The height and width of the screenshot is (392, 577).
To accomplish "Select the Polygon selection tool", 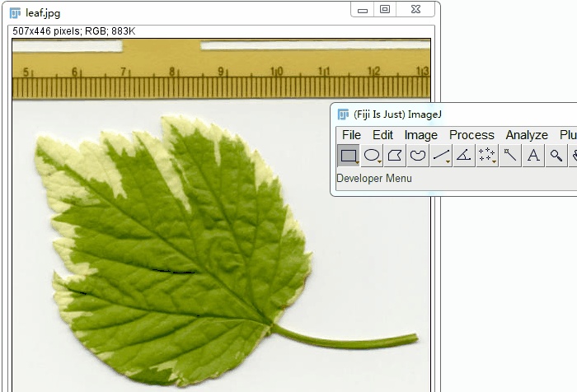I will click(395, 156).
